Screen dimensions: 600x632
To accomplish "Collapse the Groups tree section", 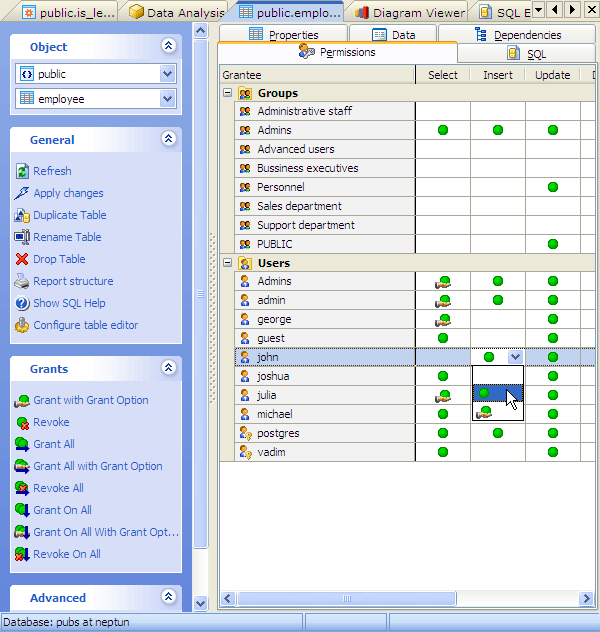I will tap(228, 93).
